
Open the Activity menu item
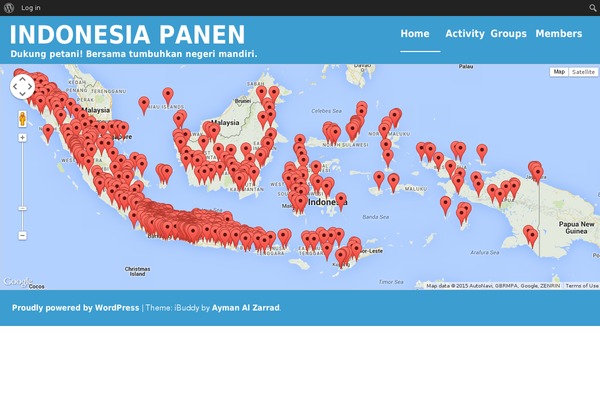pyautogui.click(x=465, y=34)
